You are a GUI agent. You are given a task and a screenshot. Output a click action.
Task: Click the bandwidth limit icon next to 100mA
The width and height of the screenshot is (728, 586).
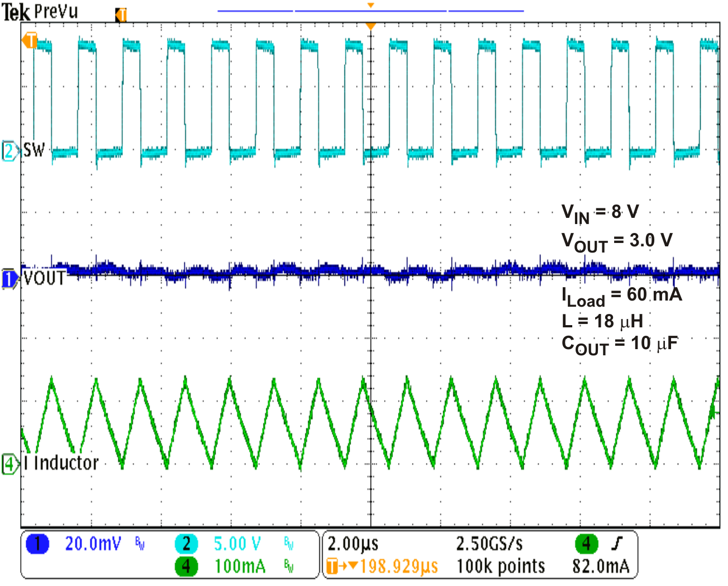(x=289, y=566)
